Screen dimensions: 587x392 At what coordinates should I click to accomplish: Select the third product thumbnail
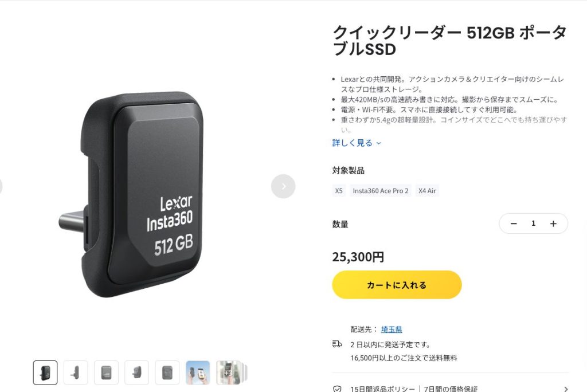[106, 373]
